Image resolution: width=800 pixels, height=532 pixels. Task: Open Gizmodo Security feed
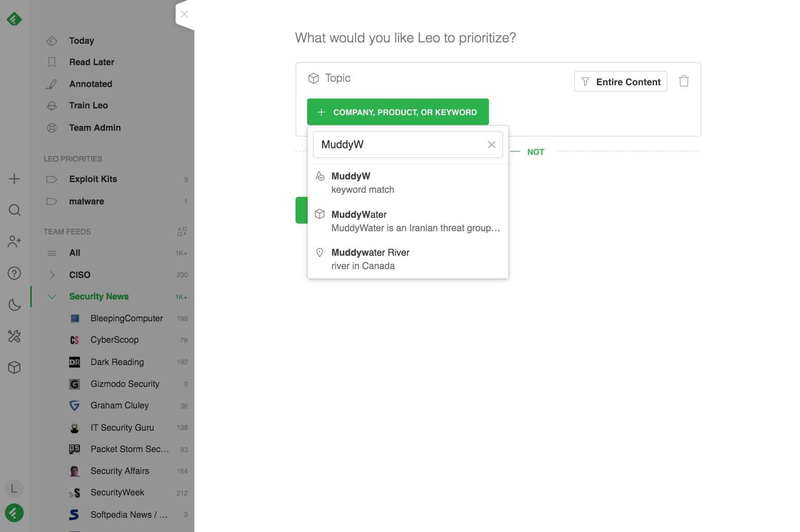point(125,384)
